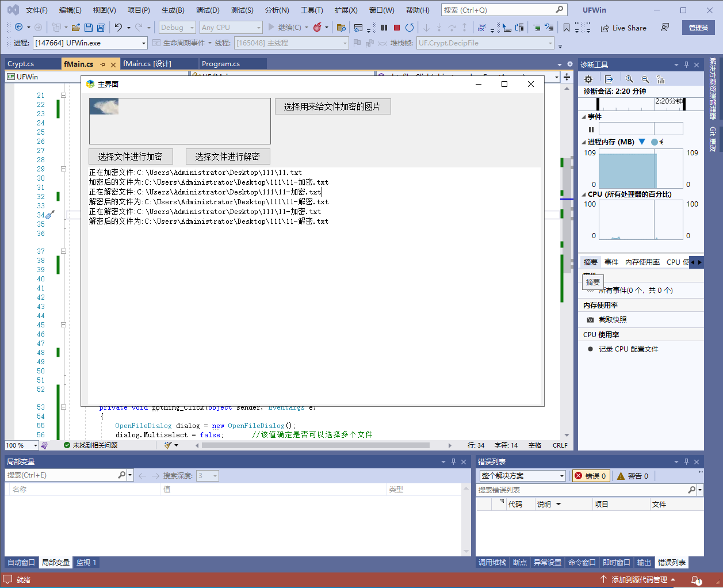Click the reset zoom chart icon in diagnostics
This screenshot has width=723, height=588.
(661, 79)
